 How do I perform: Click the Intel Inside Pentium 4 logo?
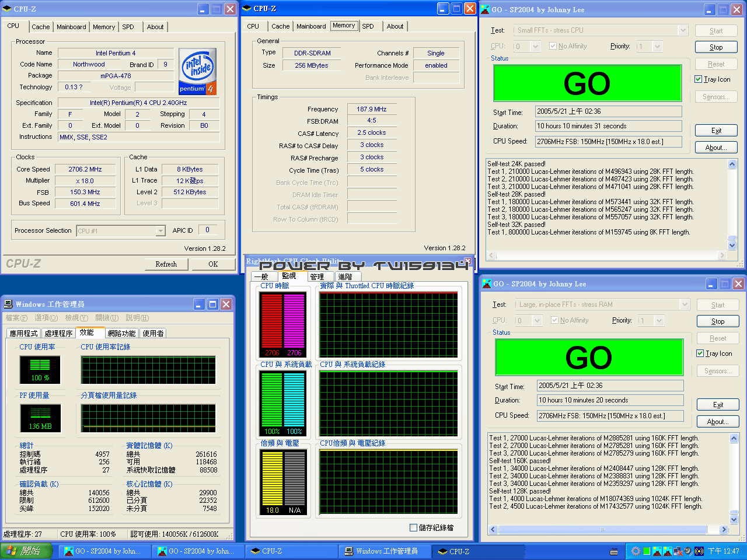click(x=198, y=71)
